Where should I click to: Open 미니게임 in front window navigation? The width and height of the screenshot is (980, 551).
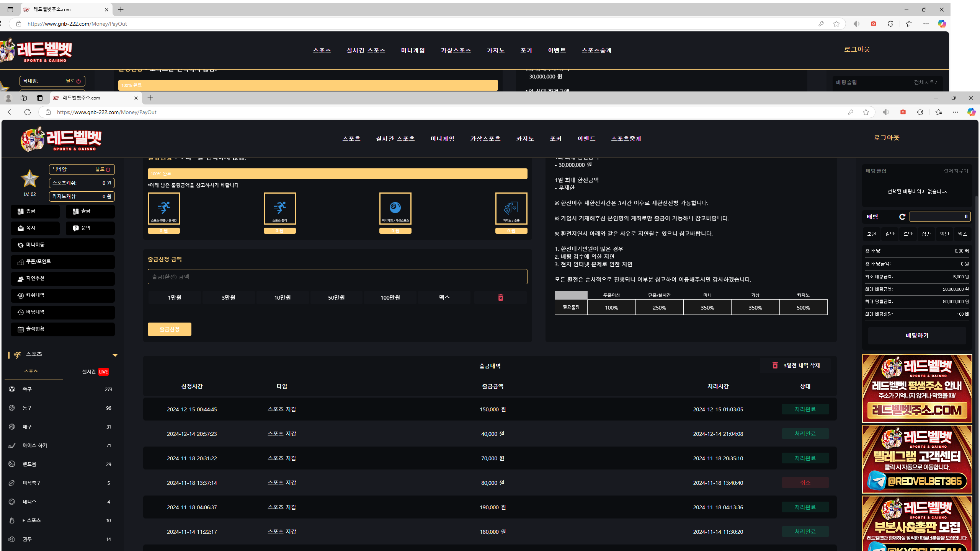pyautogui.click(x=443, y=139)
